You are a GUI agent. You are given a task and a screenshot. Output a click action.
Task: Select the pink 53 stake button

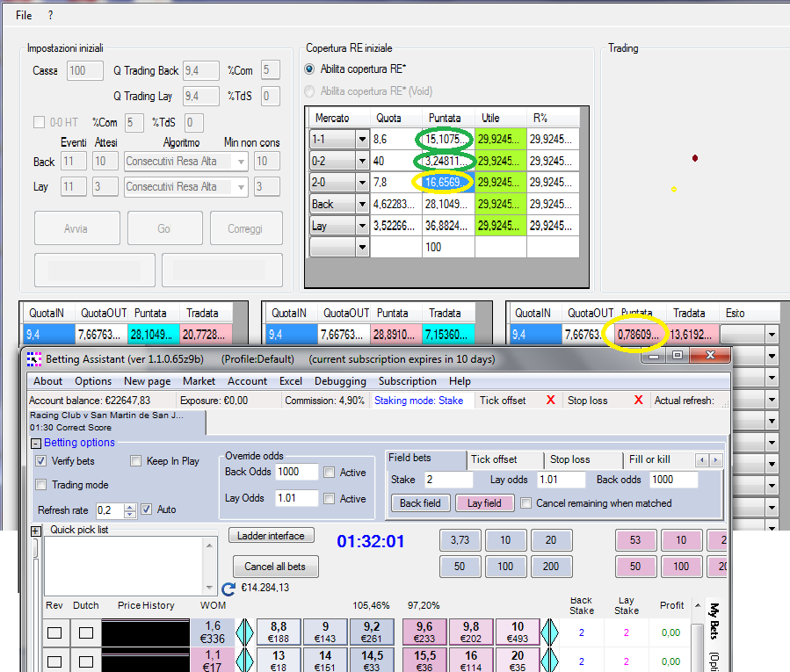[636, 540]
